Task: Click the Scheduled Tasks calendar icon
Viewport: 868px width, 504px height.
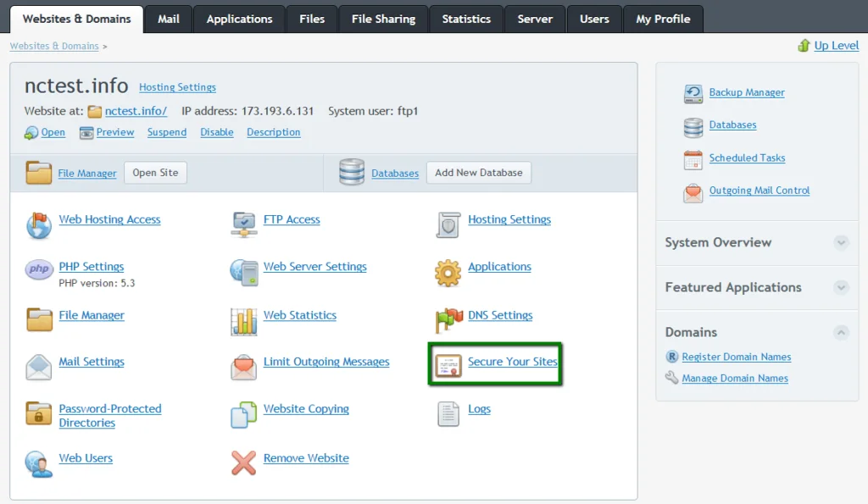Action: coord(693,159)
